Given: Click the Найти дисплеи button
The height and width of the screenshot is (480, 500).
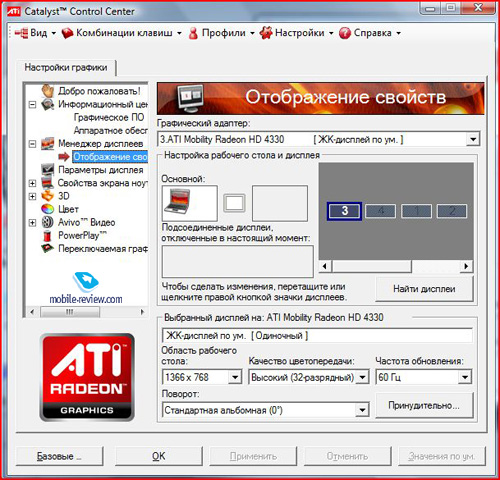Looking at the screenshot, I should click(424, 289).
